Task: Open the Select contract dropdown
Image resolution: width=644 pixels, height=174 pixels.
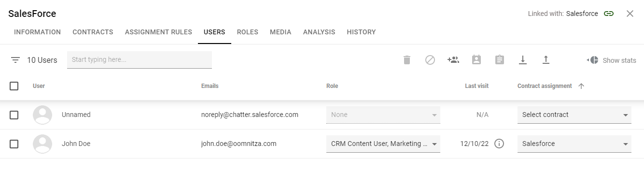Action: [574, 115]
